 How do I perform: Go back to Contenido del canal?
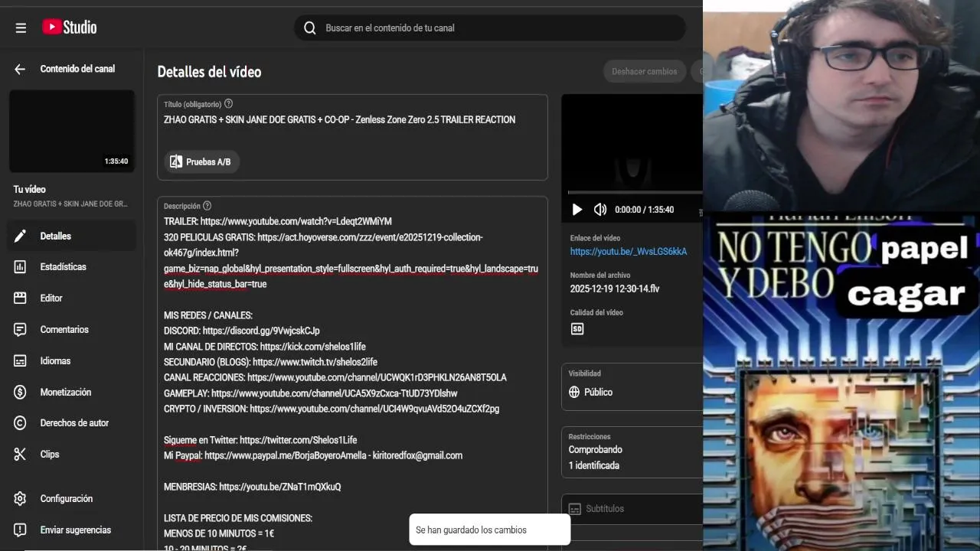tap(20, 69)
